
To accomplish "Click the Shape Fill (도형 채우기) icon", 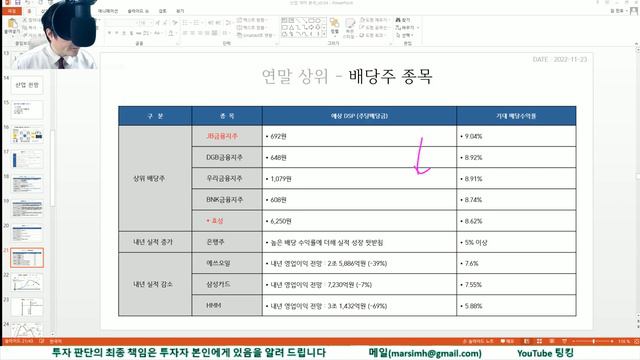I will [363, 20].
